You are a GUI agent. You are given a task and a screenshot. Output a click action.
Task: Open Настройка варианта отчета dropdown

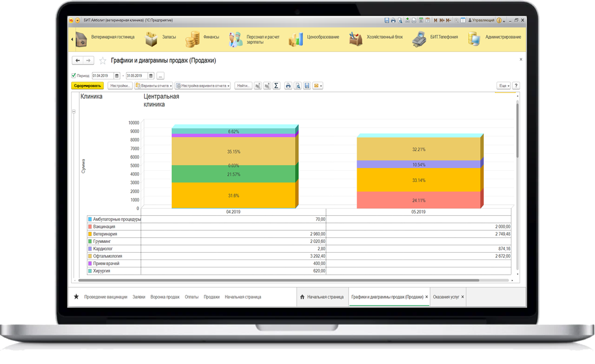tap(203, 86)
